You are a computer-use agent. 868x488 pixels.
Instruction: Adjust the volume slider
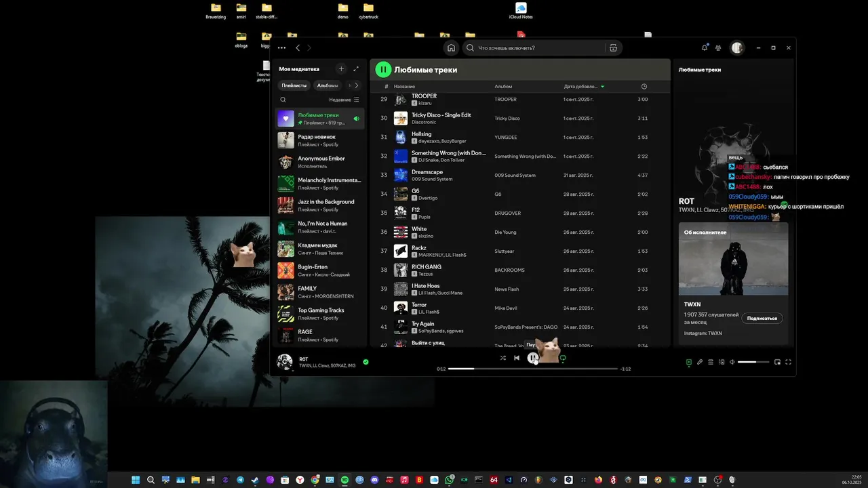pos(753,362)
